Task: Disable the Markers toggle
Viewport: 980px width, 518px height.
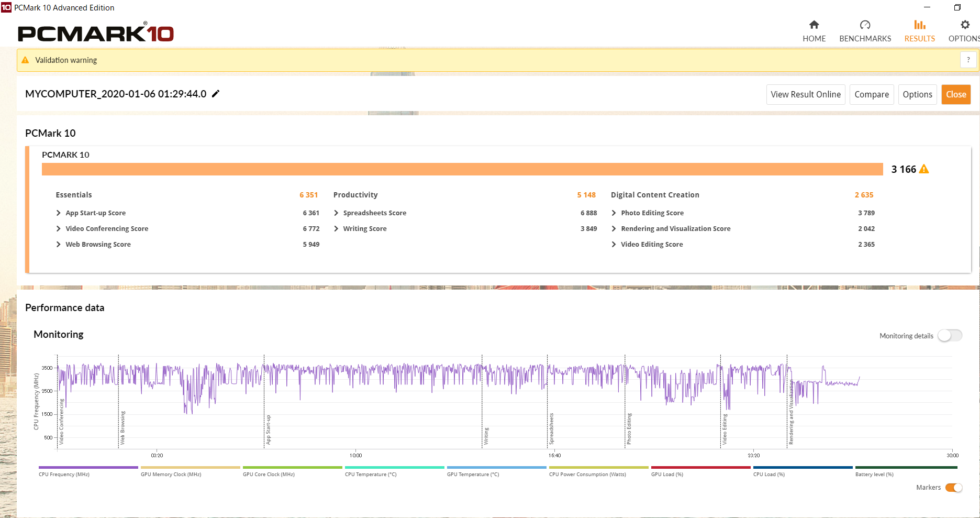Action: [954, 488]
